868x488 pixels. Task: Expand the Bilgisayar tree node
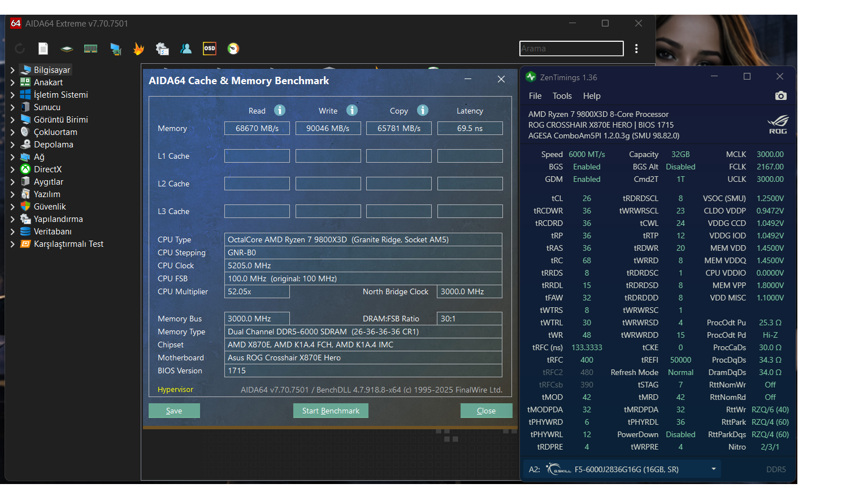click(x=12, y=70)
